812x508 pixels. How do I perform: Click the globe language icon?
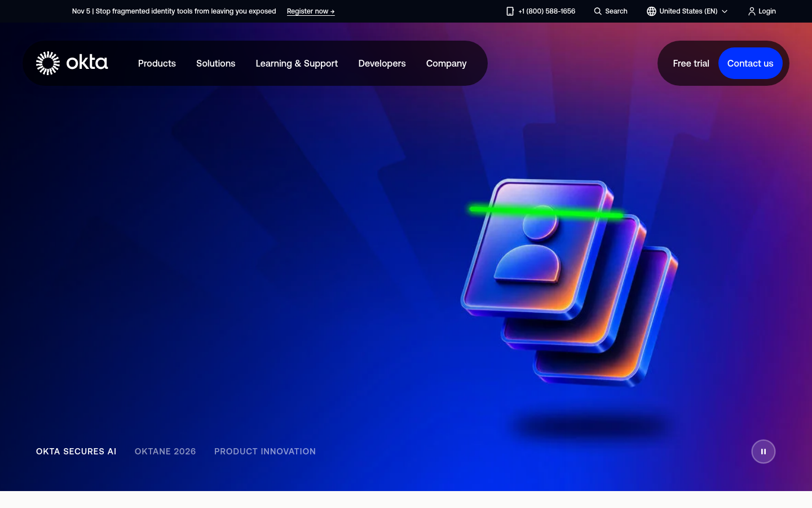pos(651,11)
